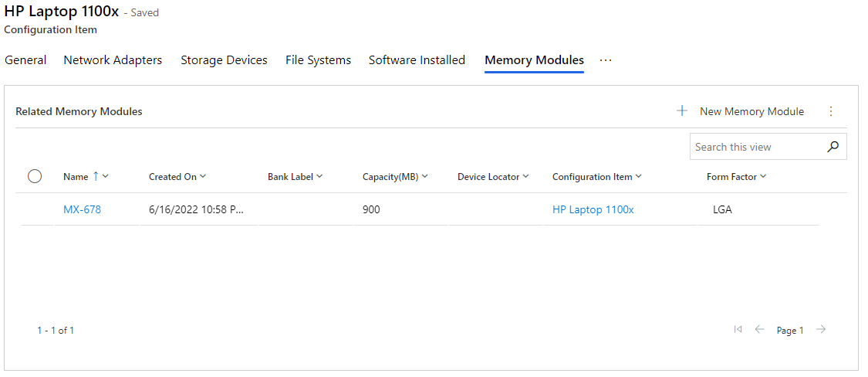Switch to the Storage Devices tab
The height and width of the screenshot is (377, 868).
[x=224, y=60]
